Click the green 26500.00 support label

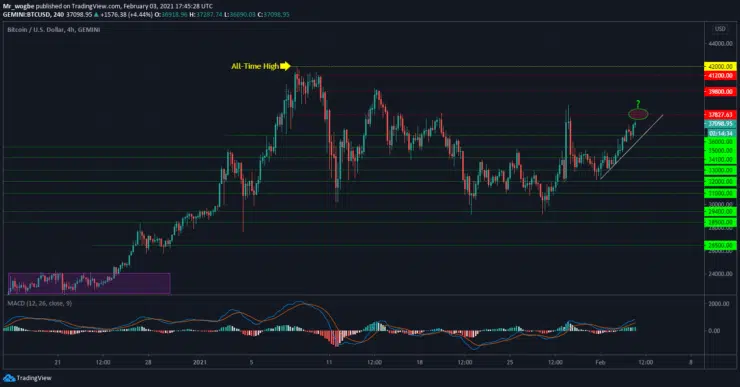pos(720,245)
